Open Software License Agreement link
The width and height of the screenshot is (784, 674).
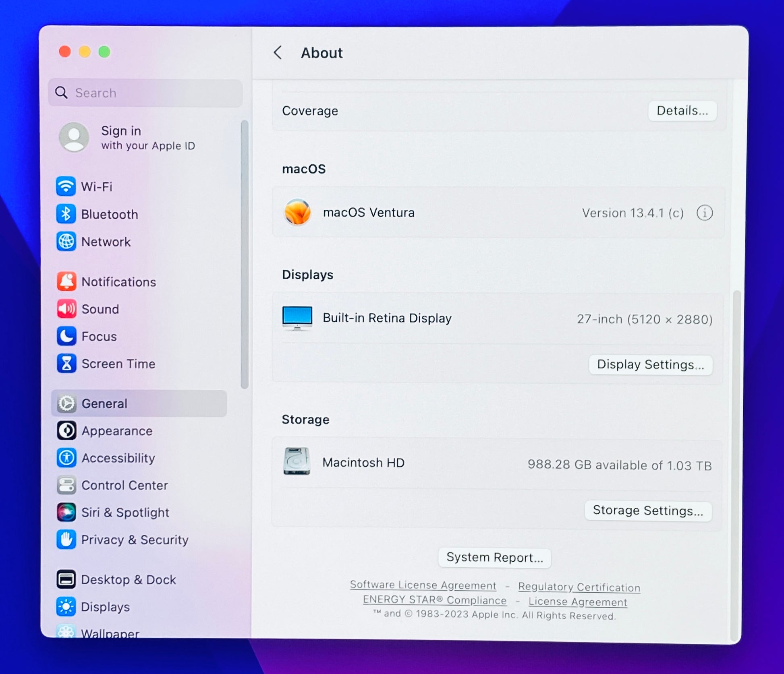click(423, 585)
